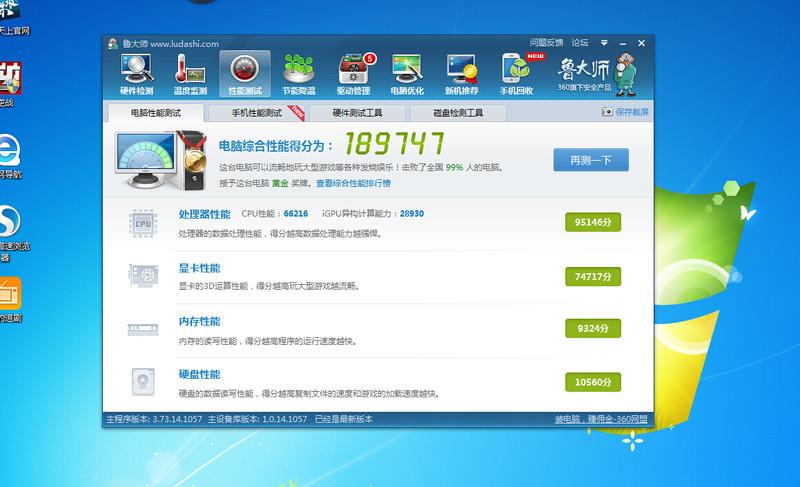Click the graphics card icon
800x487 pixels.
pos(143,276)
